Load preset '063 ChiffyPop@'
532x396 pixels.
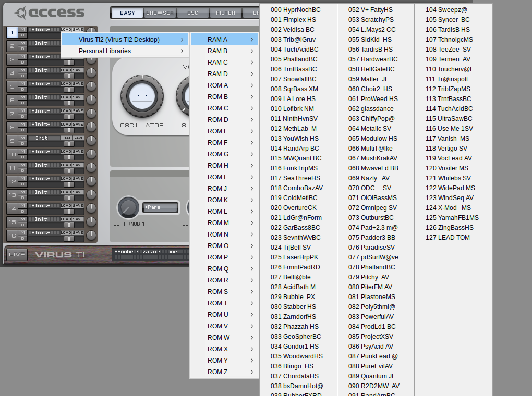[371, 119]
